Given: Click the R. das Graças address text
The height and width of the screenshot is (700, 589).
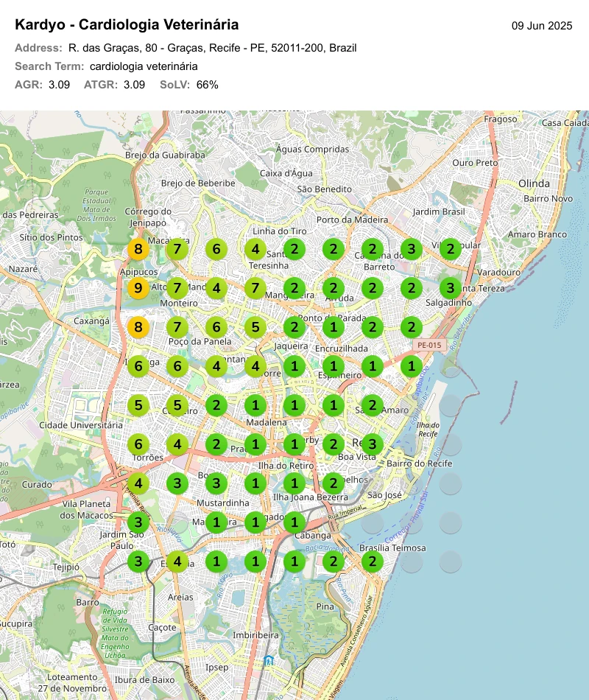Looking at the screenshot, I should point(212,48).
